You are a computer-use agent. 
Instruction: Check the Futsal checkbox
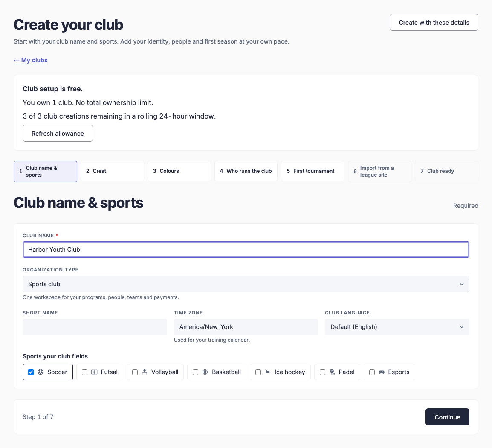coord(84,372)
